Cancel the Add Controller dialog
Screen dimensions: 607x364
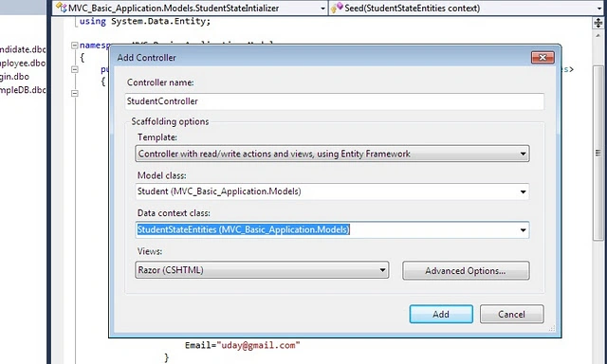point(511,314)
